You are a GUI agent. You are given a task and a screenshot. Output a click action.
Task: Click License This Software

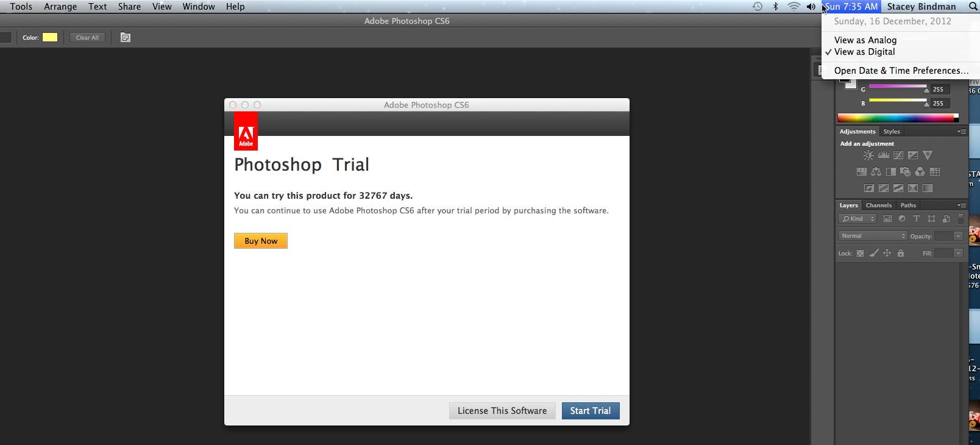[502, 411]
